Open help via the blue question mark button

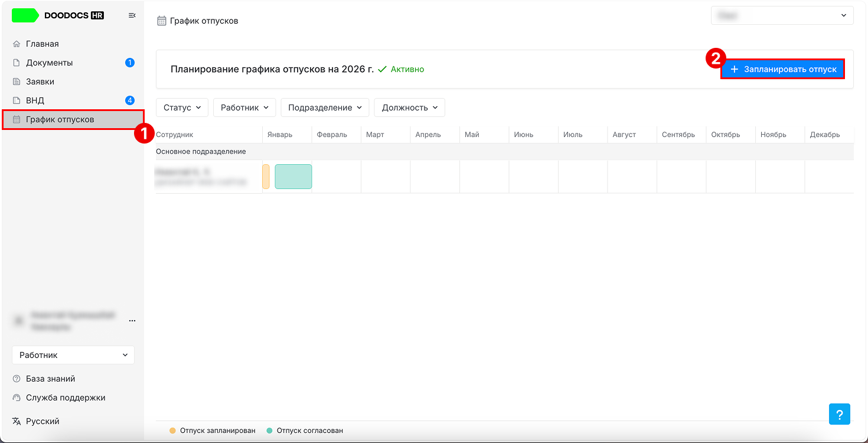pyautogui.click(x=840, y=413)
